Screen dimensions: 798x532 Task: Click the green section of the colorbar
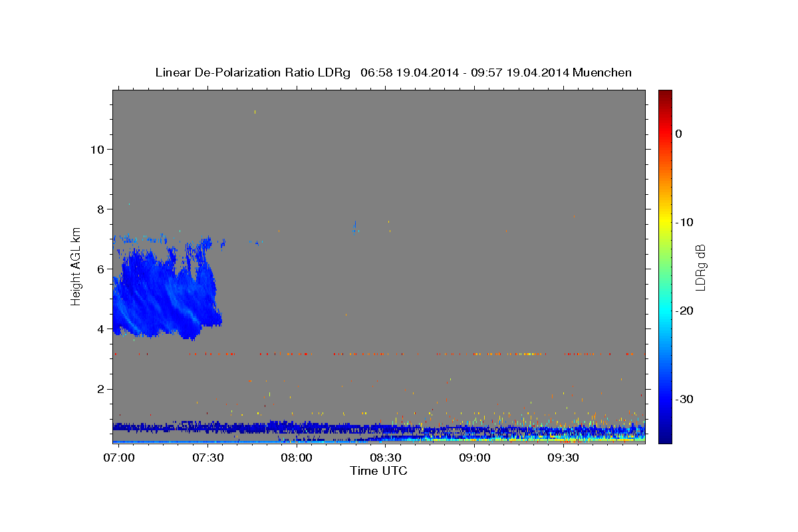point(665,266)
